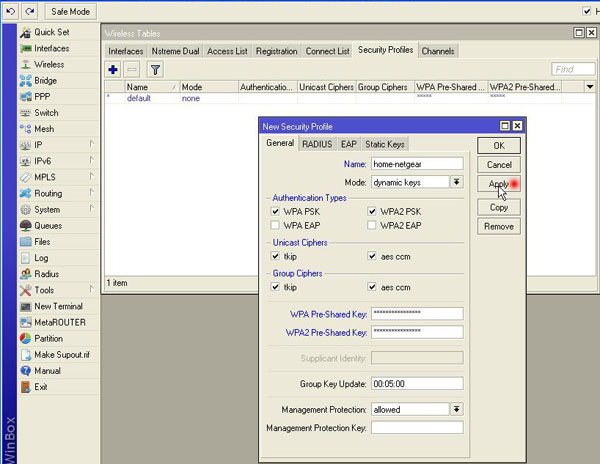Click the undo arrow icon
The height and width of the screenshot is (464, 600).
[x=10, y=11]
